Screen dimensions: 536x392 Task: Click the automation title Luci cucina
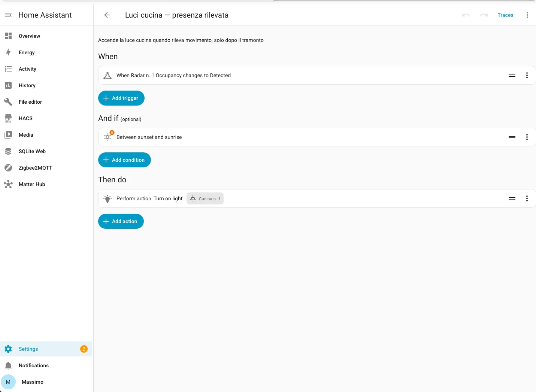177,15
